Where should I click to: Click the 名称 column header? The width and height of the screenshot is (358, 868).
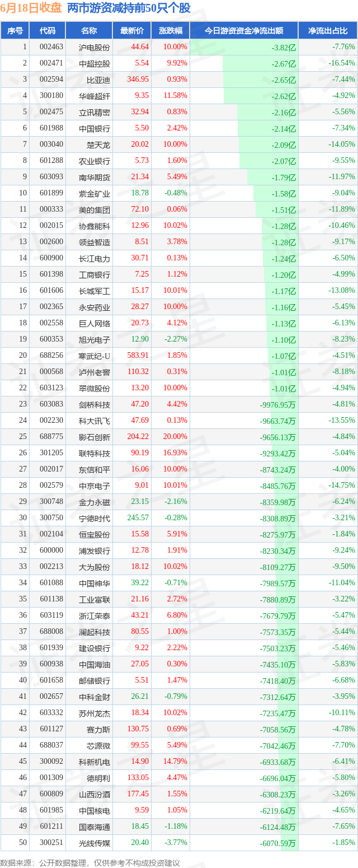pos(89,31)
